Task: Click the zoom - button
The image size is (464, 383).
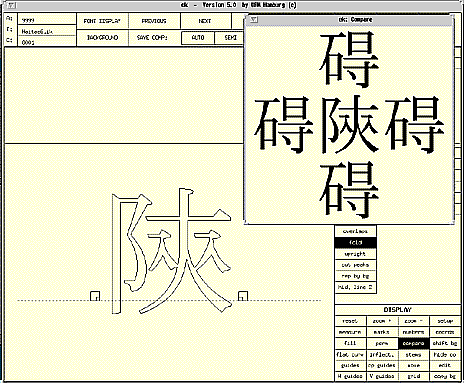Action: click(413, 321)
